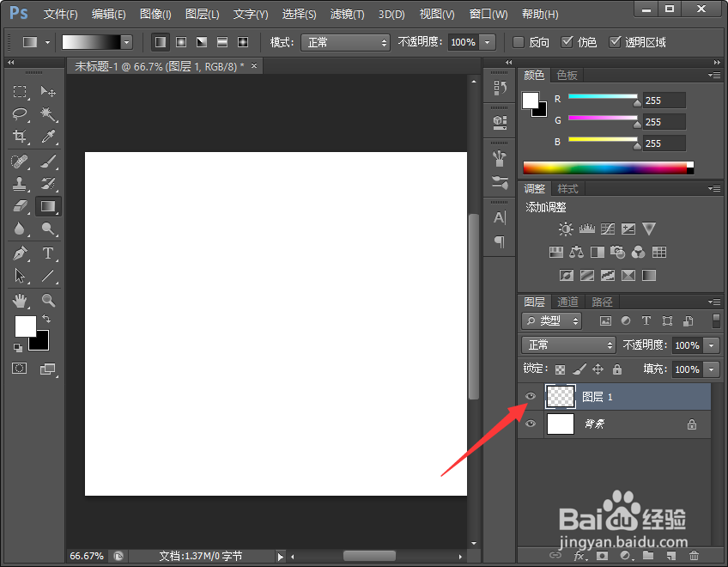The image size is (728, 567).
Task: Toggle Quick Mask mode
Action: [20, 369]
